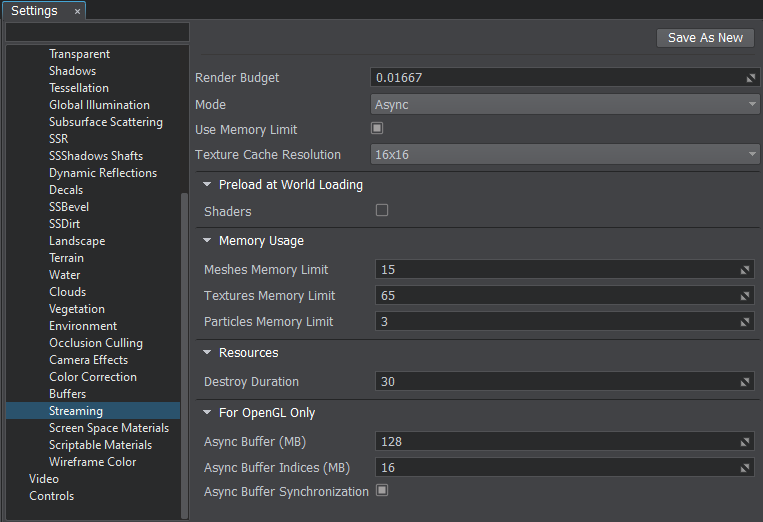Select Buffers in the settings tree

coord(67,394)
